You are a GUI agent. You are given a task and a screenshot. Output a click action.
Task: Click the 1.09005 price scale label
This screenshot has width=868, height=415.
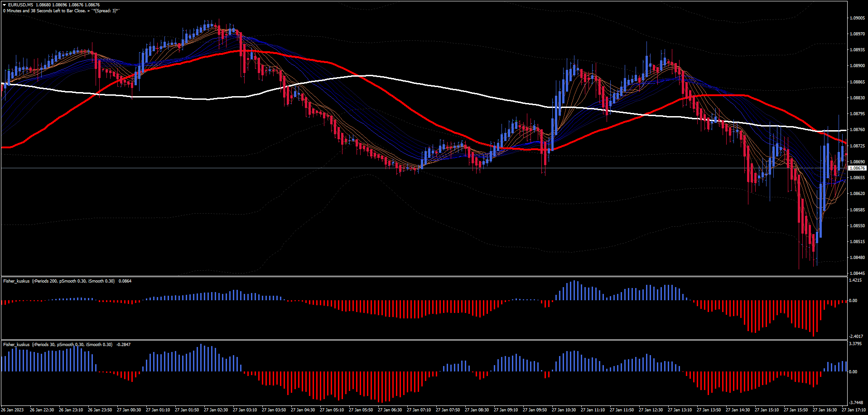(857, 18)
